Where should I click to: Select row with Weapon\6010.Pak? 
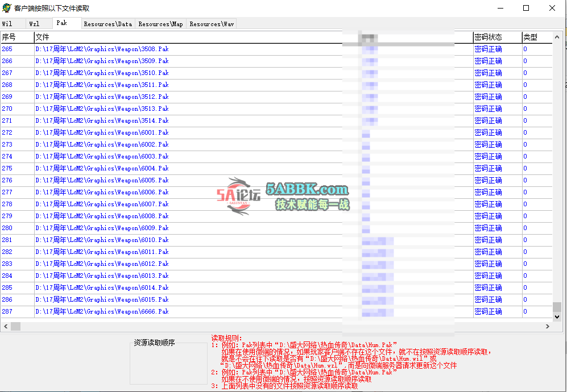click(x=276, y=240)
